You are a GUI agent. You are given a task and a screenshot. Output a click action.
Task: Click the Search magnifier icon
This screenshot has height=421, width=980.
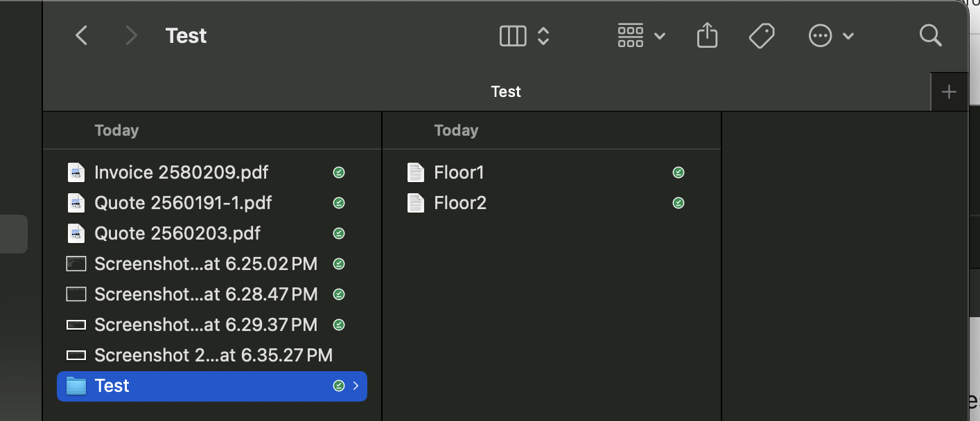[x=930, y=35]
